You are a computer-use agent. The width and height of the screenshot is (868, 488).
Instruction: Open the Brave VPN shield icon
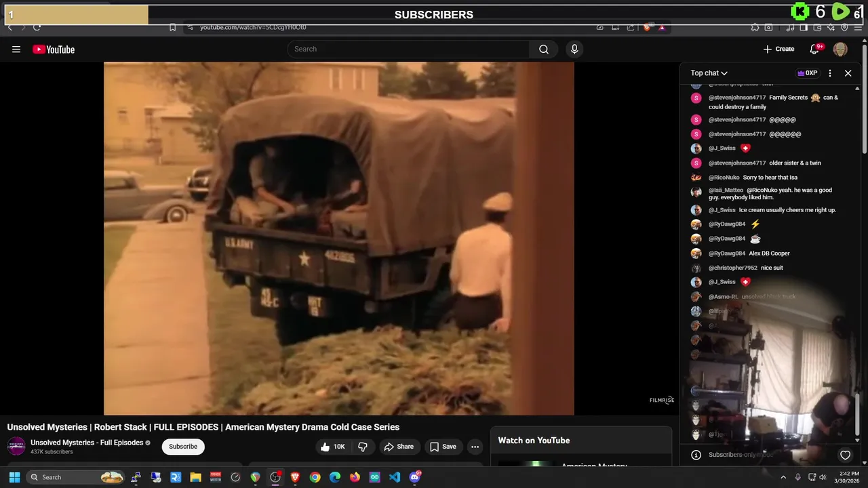844,28
